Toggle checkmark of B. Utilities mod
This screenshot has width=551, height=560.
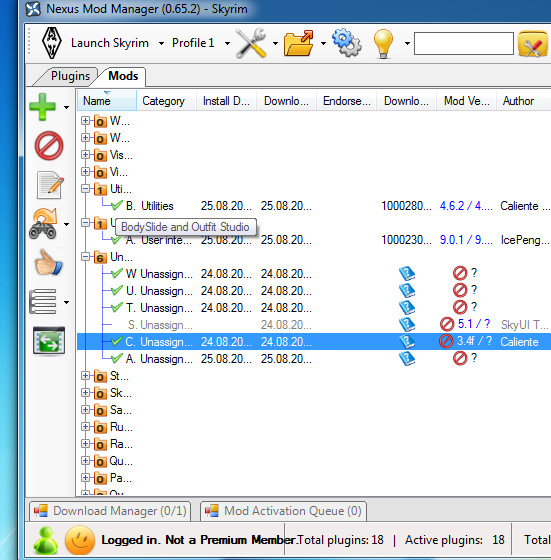coord(117,205)
